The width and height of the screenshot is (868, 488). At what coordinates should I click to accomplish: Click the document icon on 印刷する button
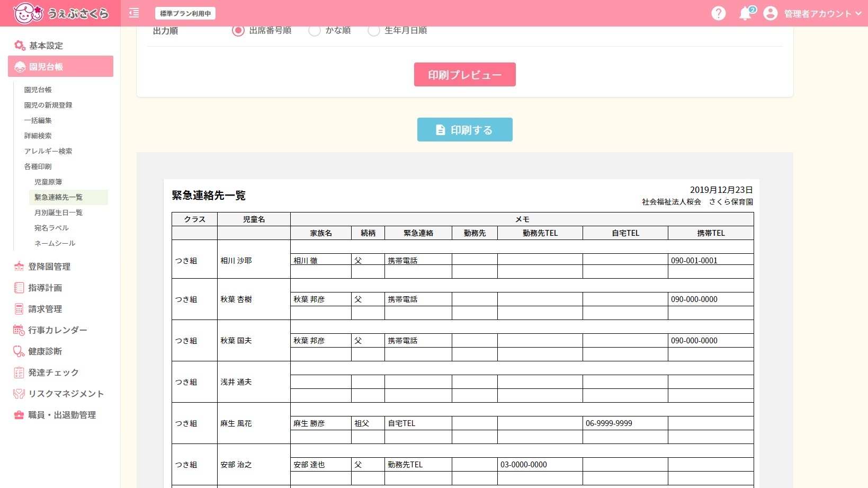pos(440,130)
